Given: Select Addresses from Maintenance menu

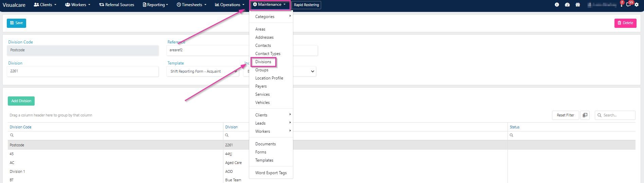Looking at the screenshot, I should (x=264, y=37).
